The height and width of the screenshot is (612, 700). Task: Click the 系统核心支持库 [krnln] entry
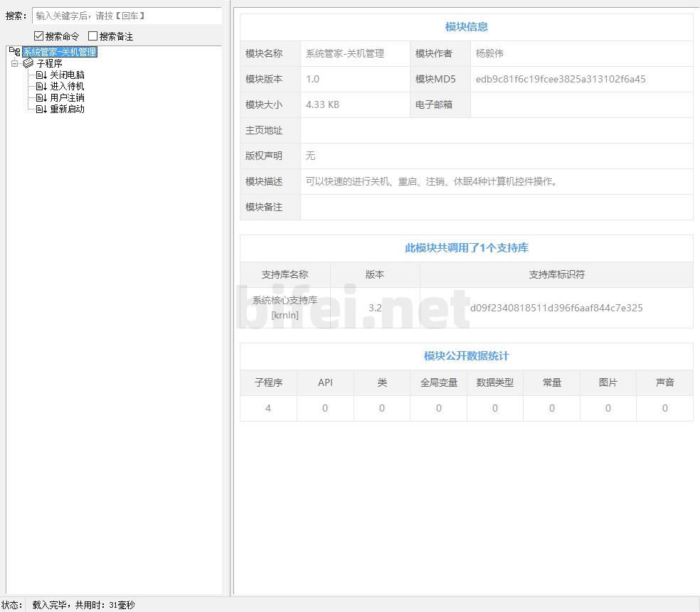pos(285,308)
